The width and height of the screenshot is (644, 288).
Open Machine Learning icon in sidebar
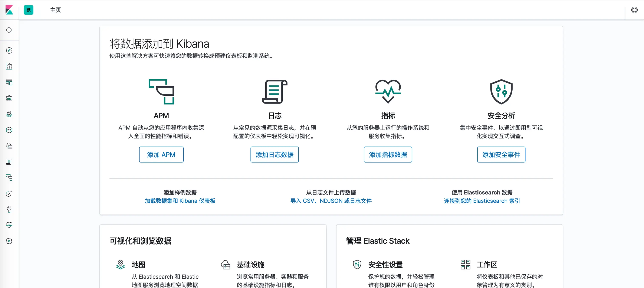pos(9,130)
